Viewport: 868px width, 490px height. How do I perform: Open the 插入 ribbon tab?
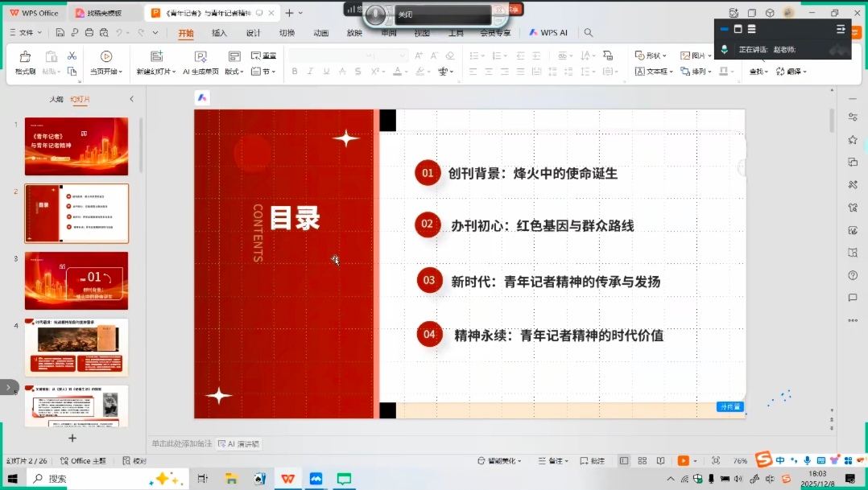219,33
